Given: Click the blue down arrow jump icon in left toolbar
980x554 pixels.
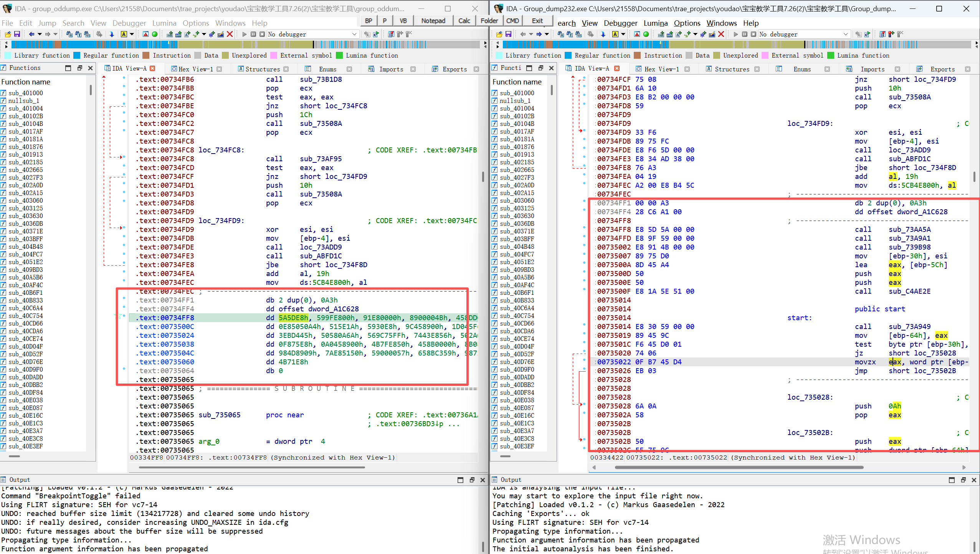Looking at the screenshot, I should (x=112, y=34).
